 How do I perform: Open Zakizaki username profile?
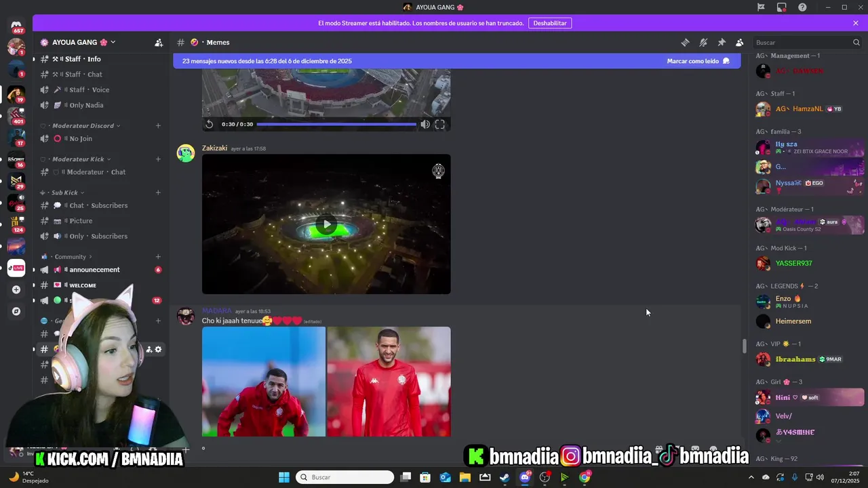pos(214,148)
